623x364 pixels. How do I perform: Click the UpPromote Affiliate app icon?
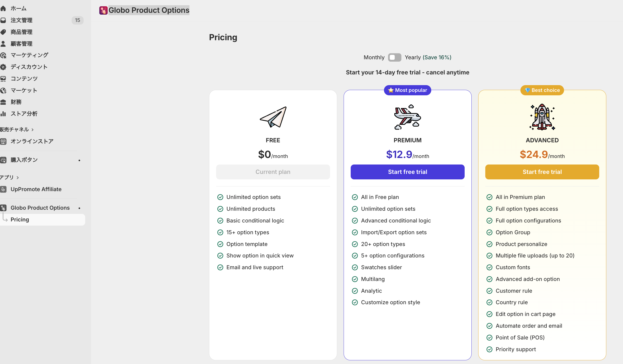(x=3, y=189)
